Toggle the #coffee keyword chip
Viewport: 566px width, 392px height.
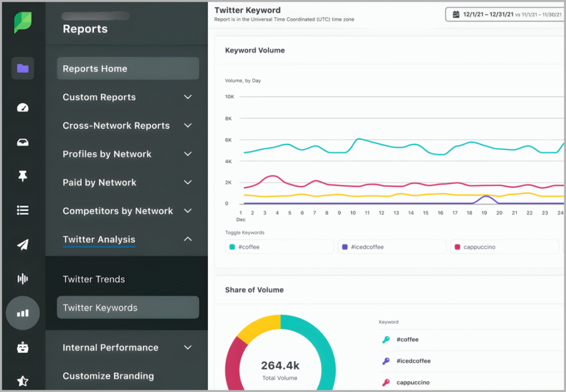279,247
